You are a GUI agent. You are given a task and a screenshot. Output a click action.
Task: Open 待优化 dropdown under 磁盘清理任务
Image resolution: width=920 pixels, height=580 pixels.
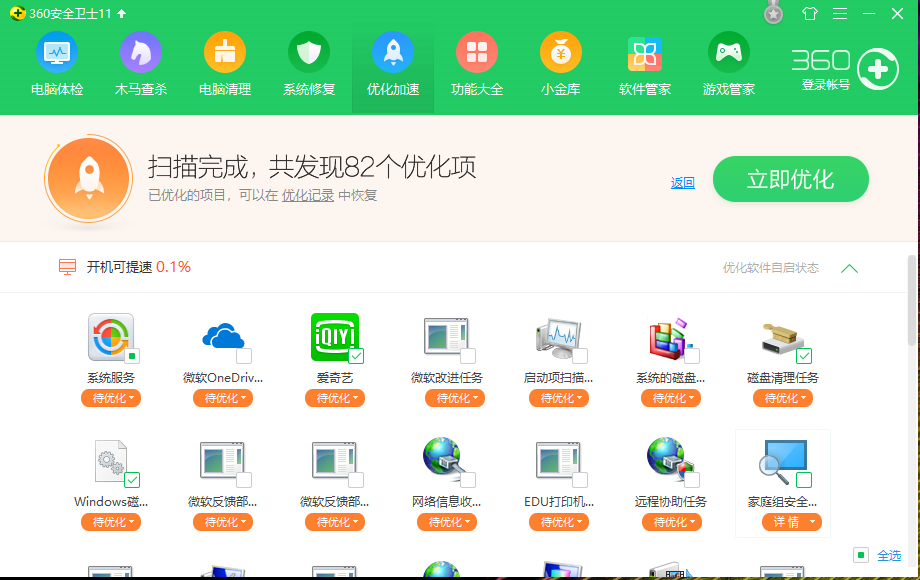pyautogui.click(x=783, y=398)
